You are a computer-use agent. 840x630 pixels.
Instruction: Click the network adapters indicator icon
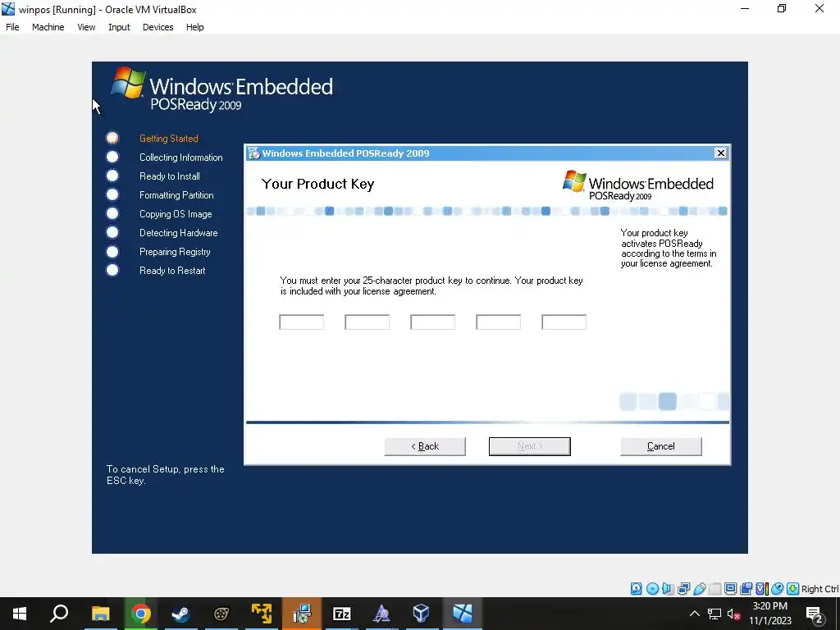[x=683, y=589]
